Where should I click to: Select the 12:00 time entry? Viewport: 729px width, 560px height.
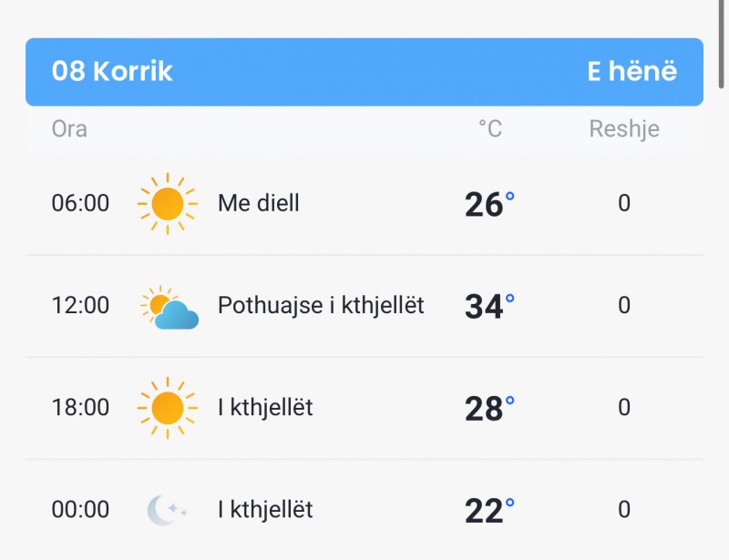coord(80,305)
